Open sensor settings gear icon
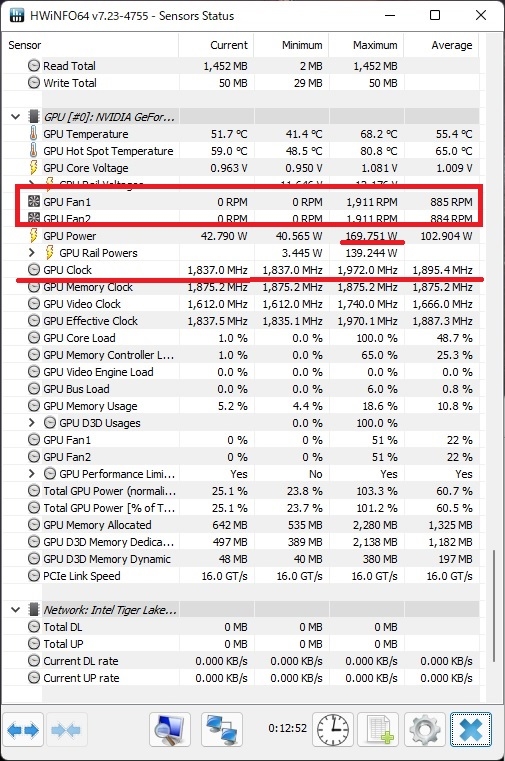 (424, 729)
